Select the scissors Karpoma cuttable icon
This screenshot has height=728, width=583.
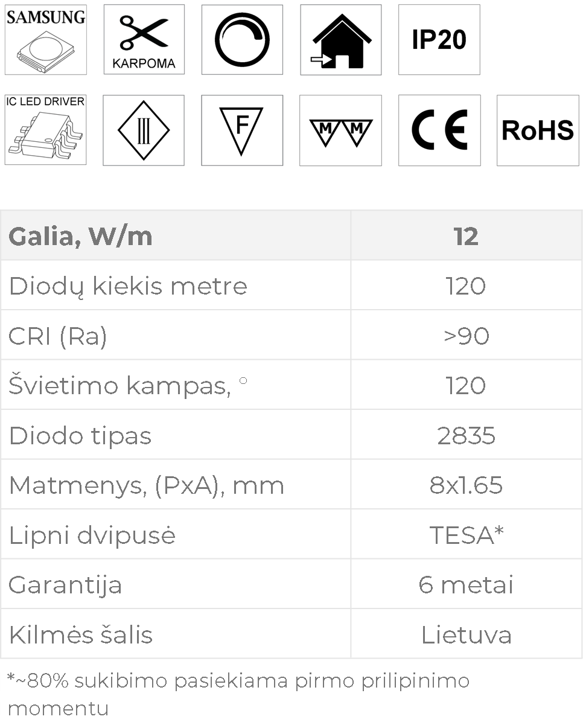pos(144,40)
